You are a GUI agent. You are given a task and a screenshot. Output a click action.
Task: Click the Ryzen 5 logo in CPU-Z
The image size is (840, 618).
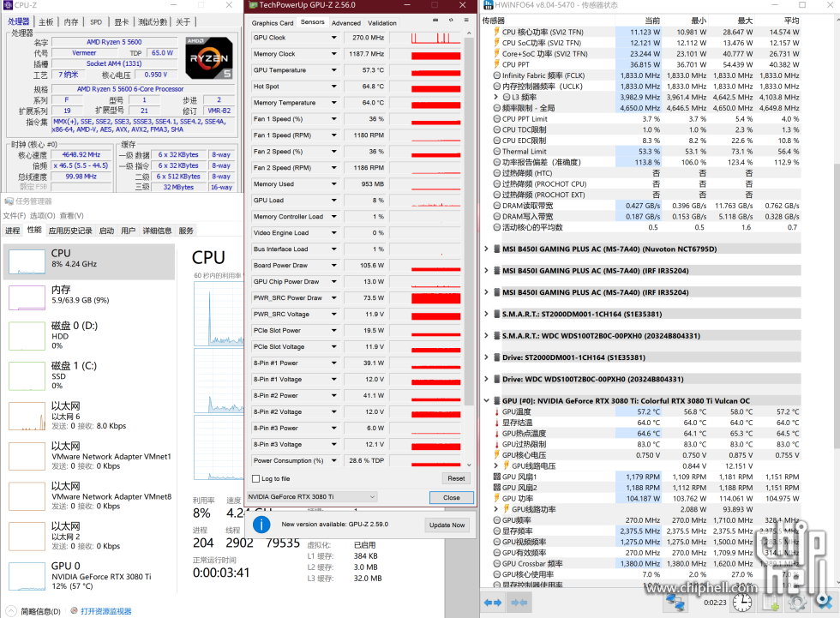tap(209, 57)
